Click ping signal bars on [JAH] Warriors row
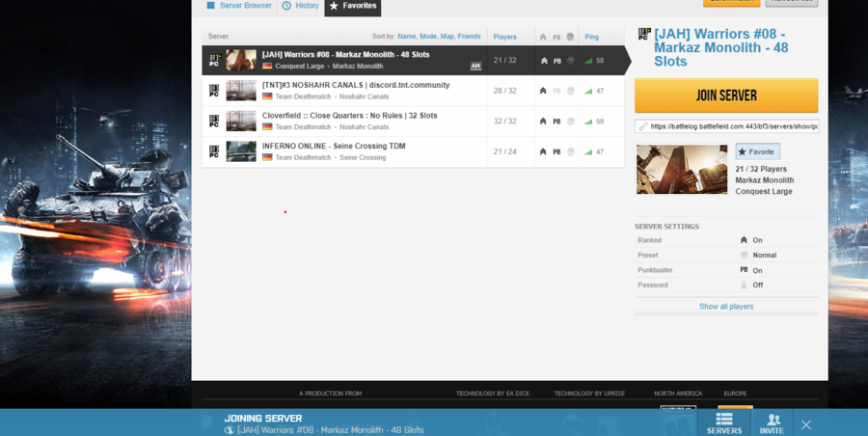The height and width of the screenshot is (436, 868). 588,61
